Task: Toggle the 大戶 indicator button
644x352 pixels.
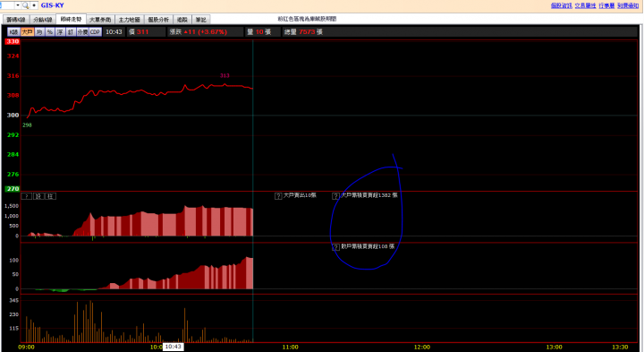Action: [x=28, y=31]
